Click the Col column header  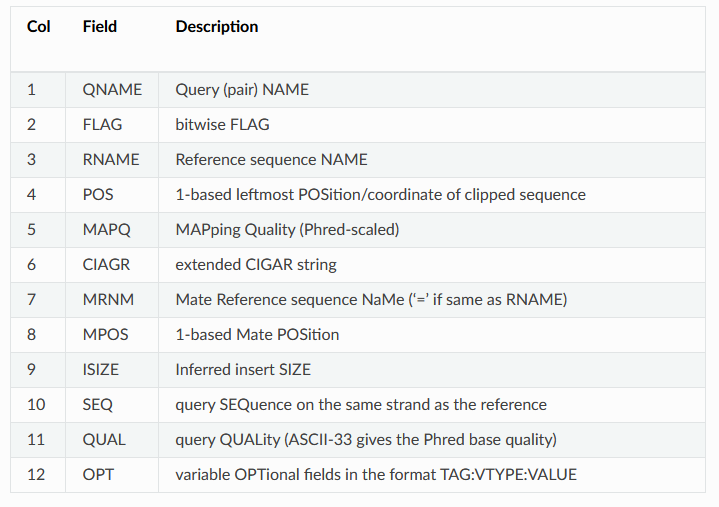pyautogui.click(x=39, y=27)
